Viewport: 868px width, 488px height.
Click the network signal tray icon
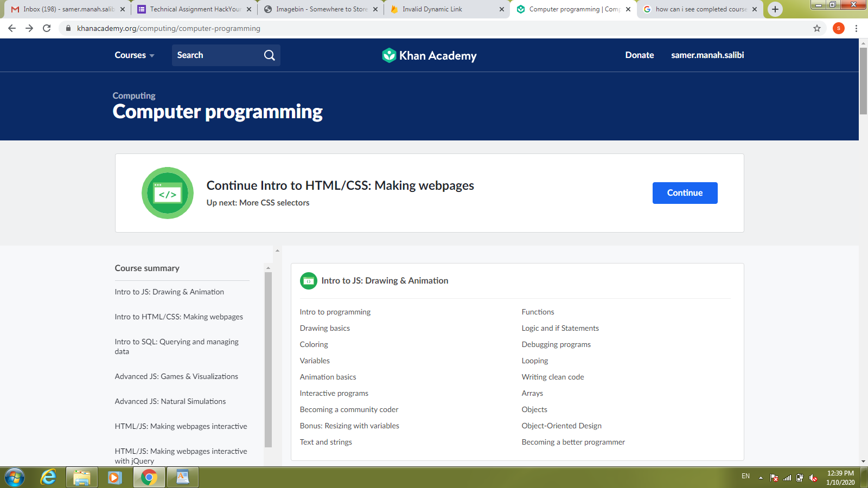click(787, 478)
